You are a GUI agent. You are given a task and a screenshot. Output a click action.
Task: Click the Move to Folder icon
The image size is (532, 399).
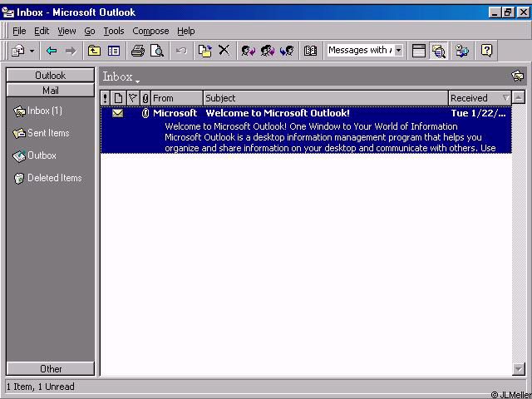205,51
